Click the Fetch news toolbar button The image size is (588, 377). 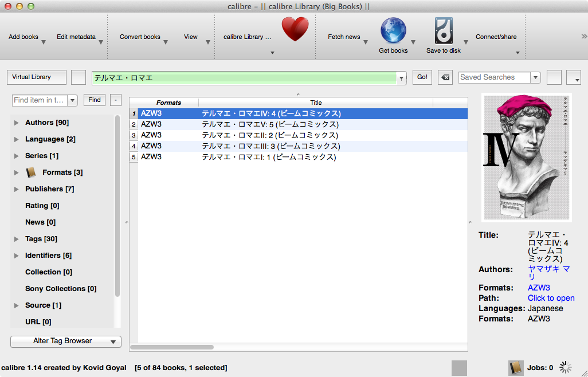(344, 37)
